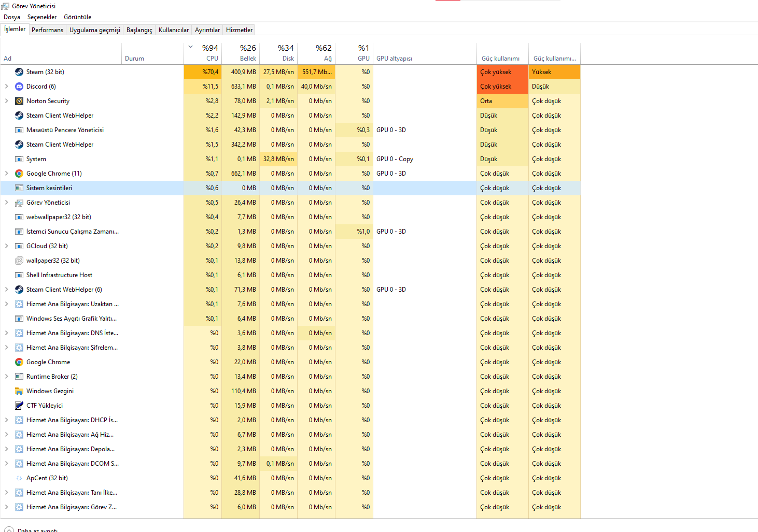This screenshot has width=758, height=532.
Task: Click System disk value 32,8 MB/sn
Action: [x=278, y=159]
